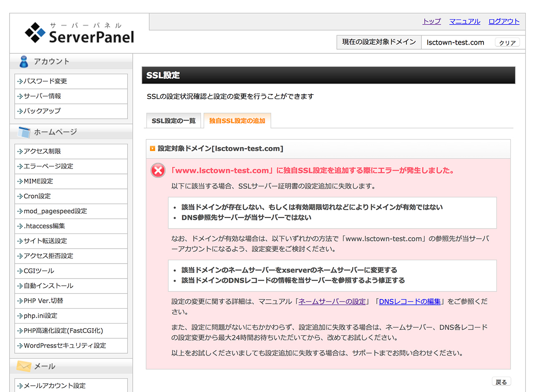Click the orange arrow beside 設定対象ドメイン
Screen dimensions: 534x392
click(x=152, y=148)
